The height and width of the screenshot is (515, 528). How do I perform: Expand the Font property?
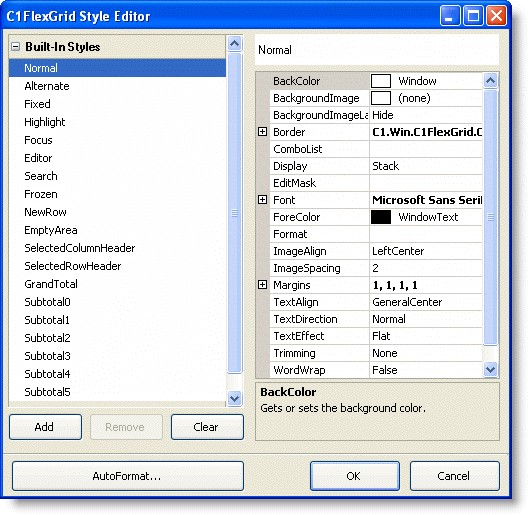click(262, 200)
